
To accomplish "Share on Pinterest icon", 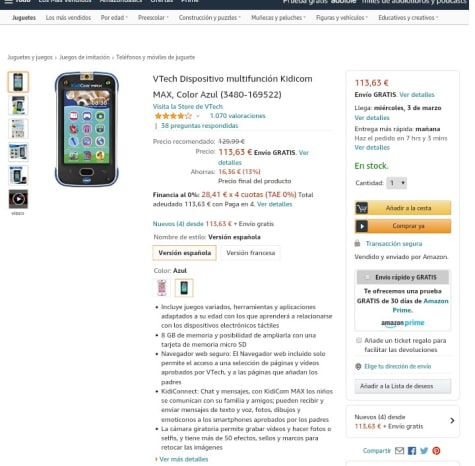I will click(436, 451).
